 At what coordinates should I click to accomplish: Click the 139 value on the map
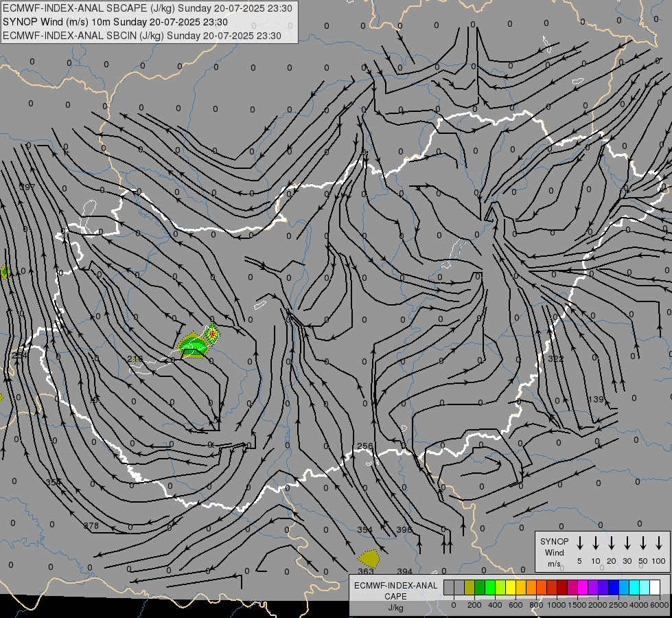pyautogui.click(x=596, y=399)
